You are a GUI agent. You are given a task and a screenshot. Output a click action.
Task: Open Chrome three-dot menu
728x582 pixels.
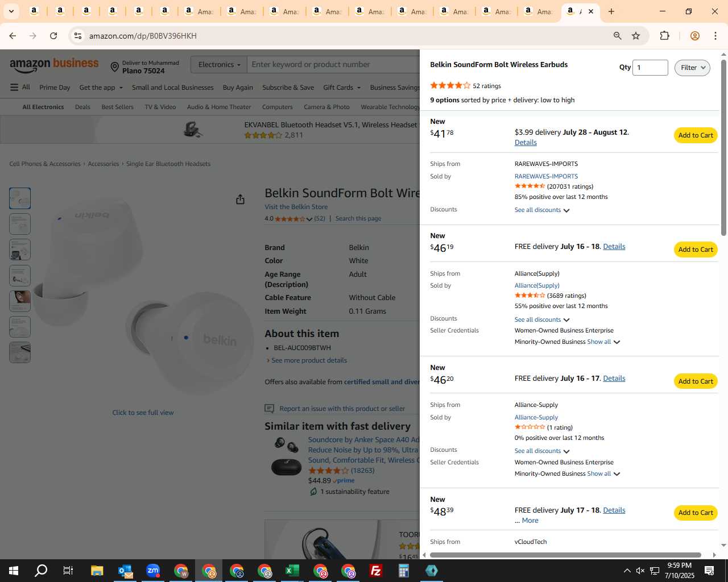point(715,36)
